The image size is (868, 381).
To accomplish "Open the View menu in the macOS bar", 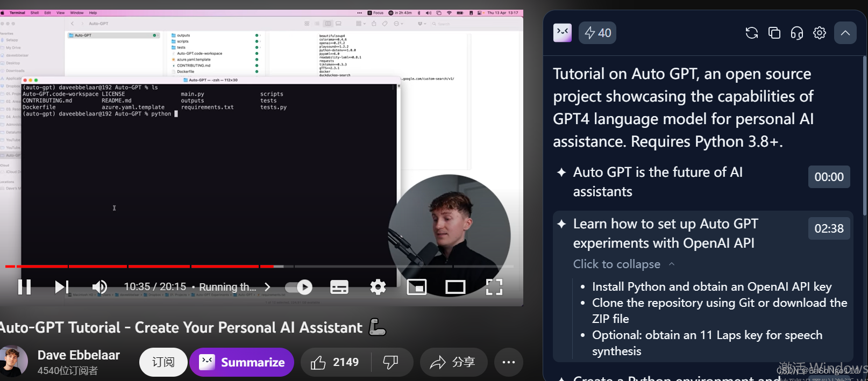I will (61, 12).
